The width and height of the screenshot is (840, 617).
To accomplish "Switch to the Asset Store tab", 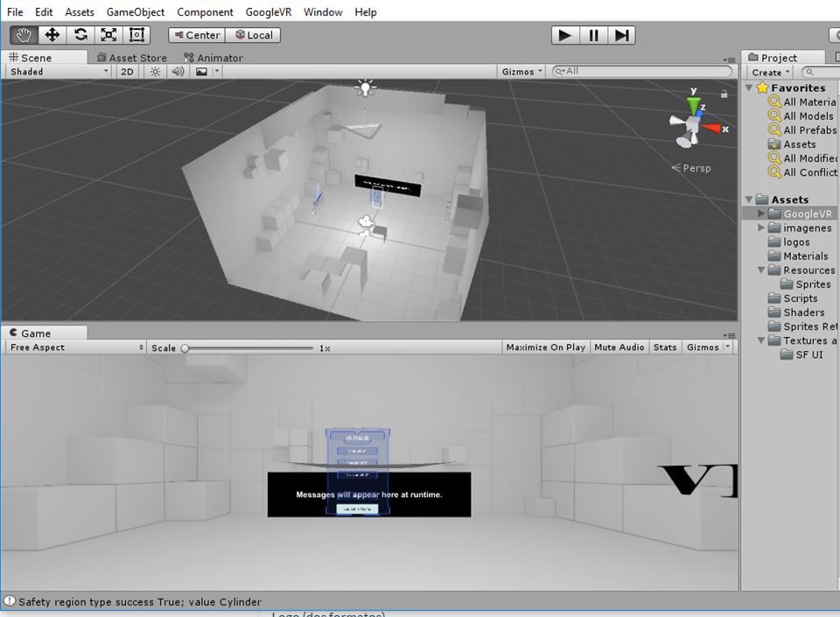I will [x=132, y=57].
